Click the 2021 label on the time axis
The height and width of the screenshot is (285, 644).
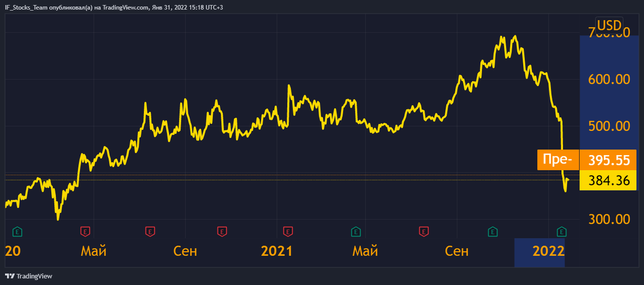[276, 251]
